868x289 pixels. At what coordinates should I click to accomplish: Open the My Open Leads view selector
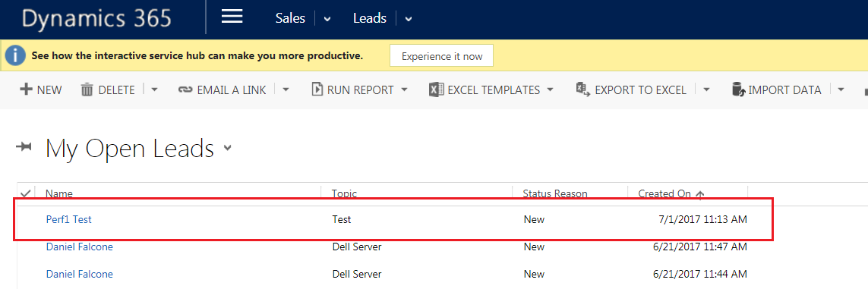click(228, 148)
